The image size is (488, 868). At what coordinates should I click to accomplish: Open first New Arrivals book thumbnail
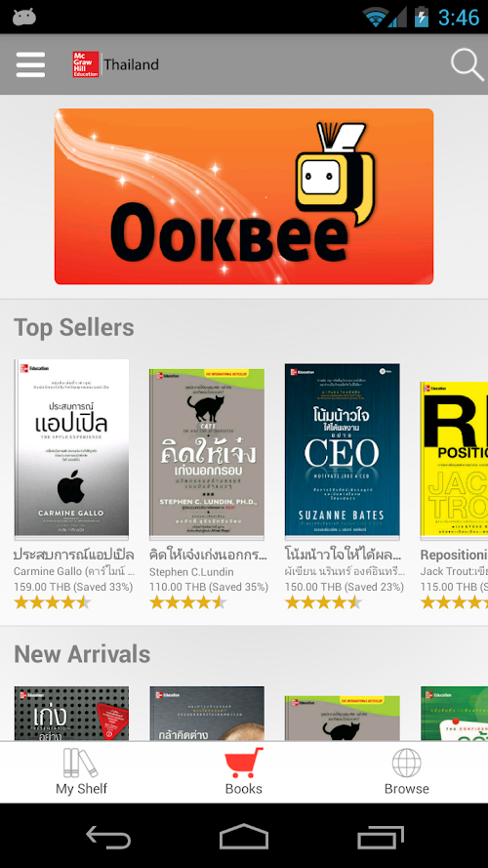tap(71, 714)
